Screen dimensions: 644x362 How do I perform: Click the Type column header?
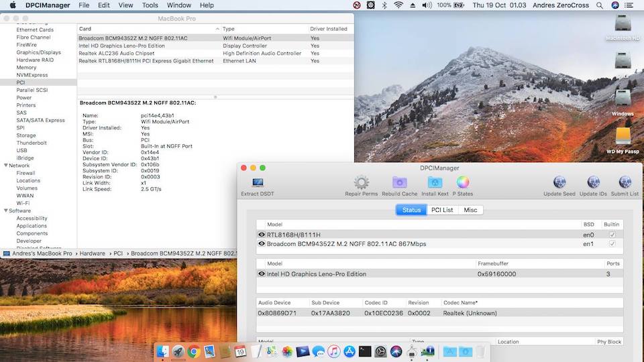[264, 29]
